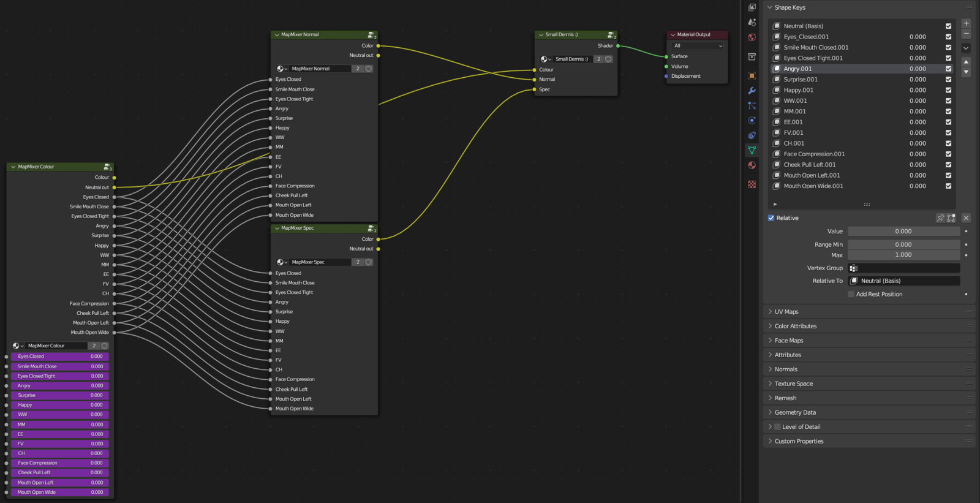Uncheck the Relative shape keys option
This screenshot has width=980, height=503.
pyautogui.click(x=771, y=218)
